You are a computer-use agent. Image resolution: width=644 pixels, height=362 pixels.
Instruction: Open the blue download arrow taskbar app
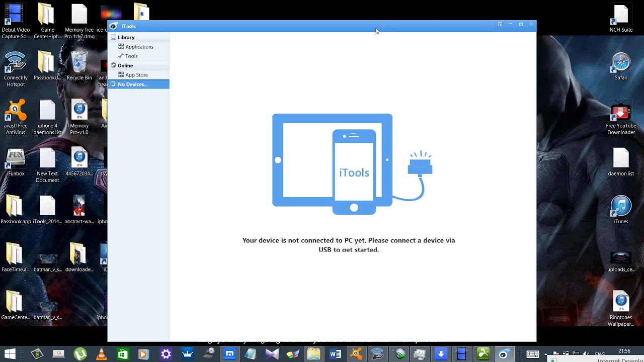441,354
